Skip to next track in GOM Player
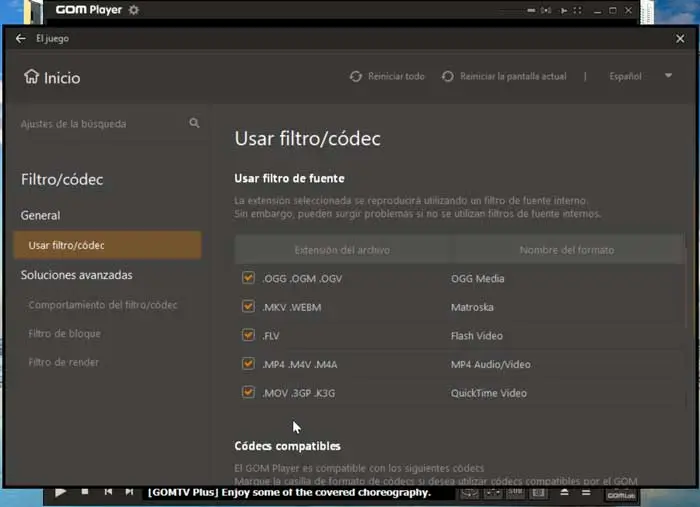 129,492
